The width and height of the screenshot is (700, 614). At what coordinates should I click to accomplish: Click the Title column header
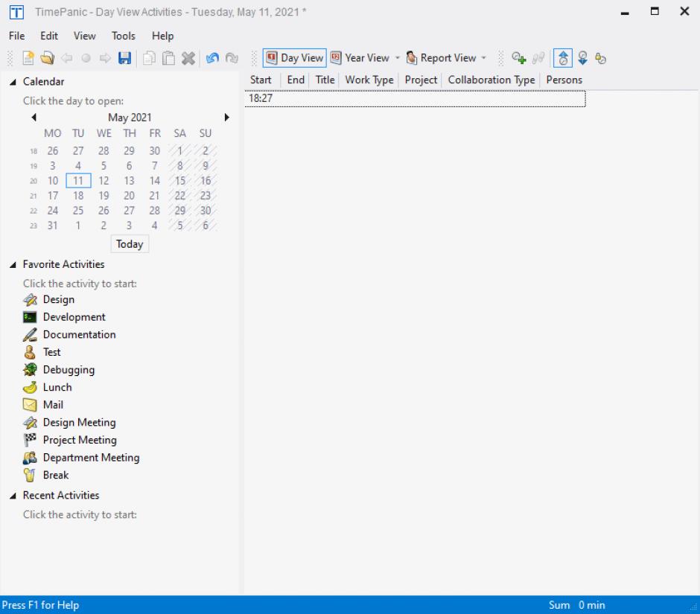pyautogui.click(x=325, y=80)
